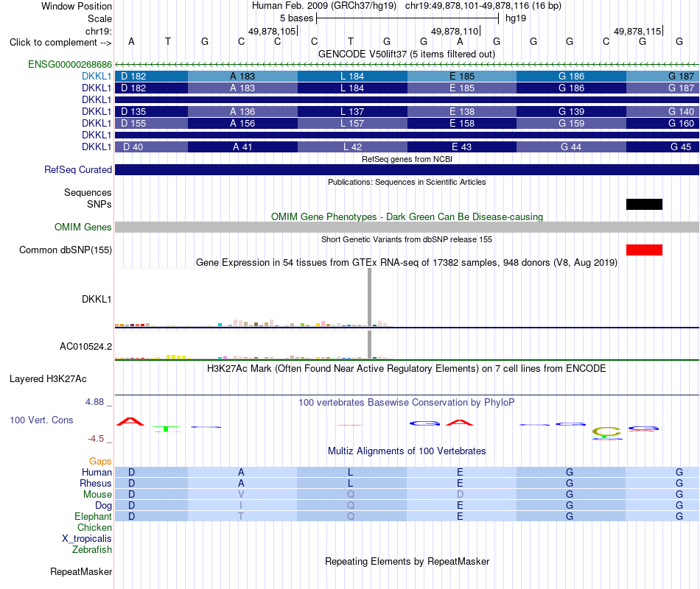
Task: Click position marker 49,878,115
Action: coord(638,31)
